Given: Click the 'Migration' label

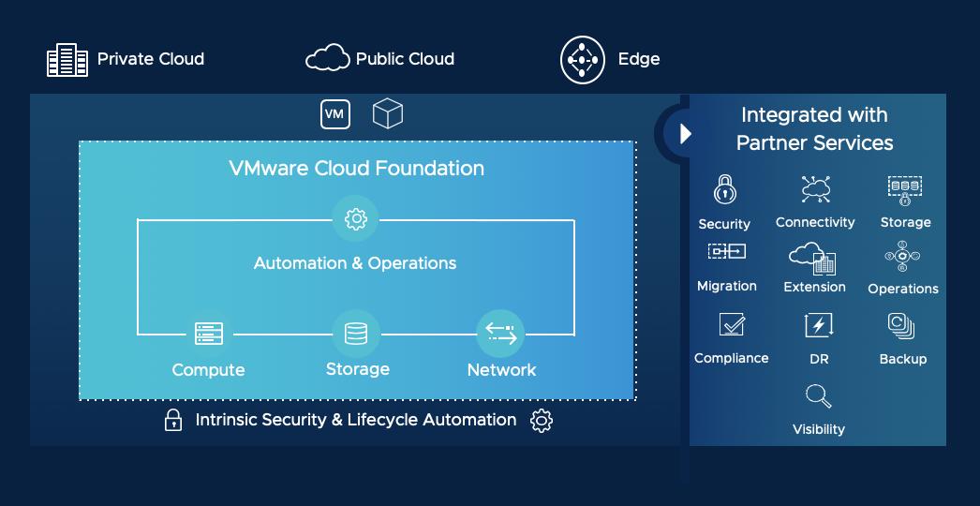Looking at the screenshot, I should click(727, 287).
